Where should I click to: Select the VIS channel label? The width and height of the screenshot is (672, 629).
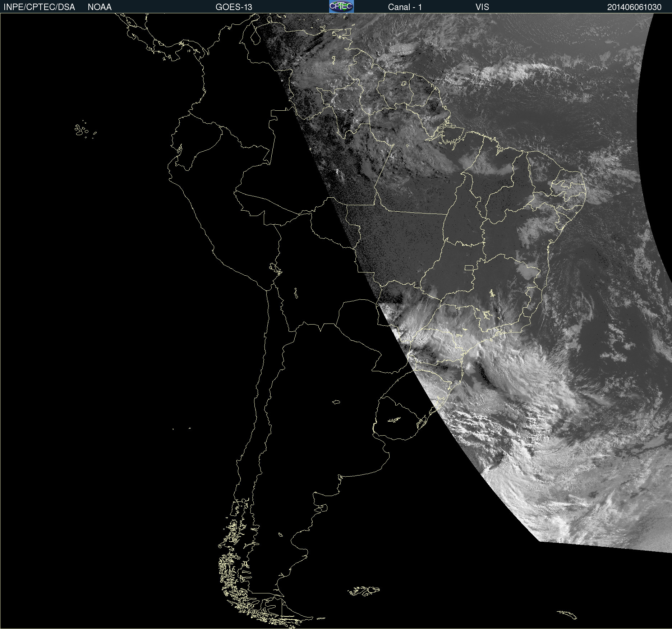(482, 7)
